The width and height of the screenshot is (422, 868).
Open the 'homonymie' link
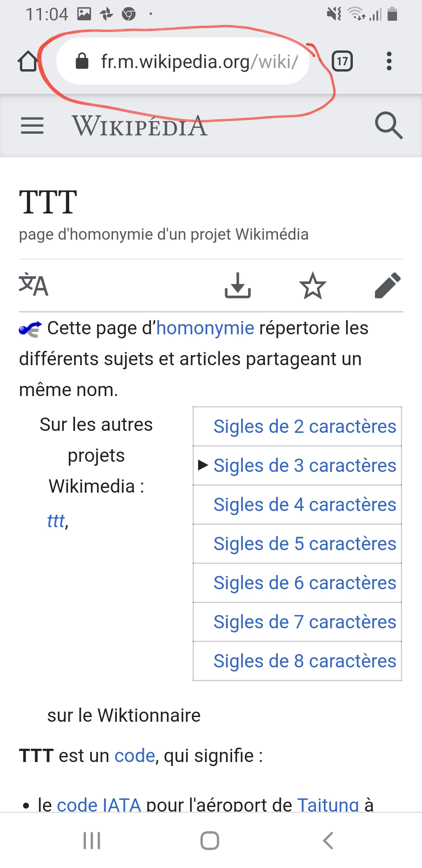point(205,328)
